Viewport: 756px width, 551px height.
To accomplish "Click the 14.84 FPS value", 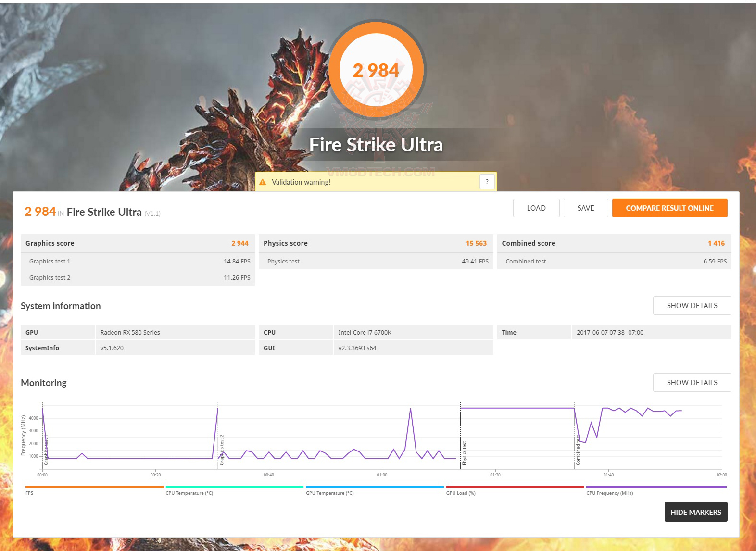I will 237,262.
